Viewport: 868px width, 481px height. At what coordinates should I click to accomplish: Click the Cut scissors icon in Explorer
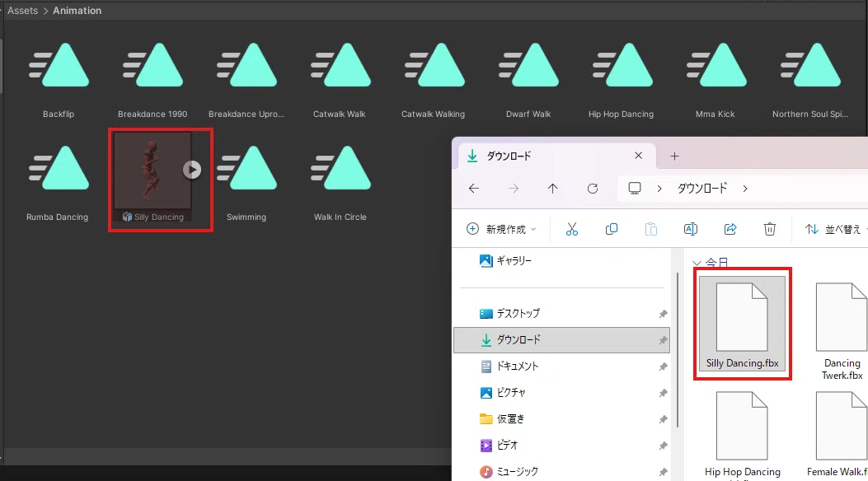coord(572,229)
